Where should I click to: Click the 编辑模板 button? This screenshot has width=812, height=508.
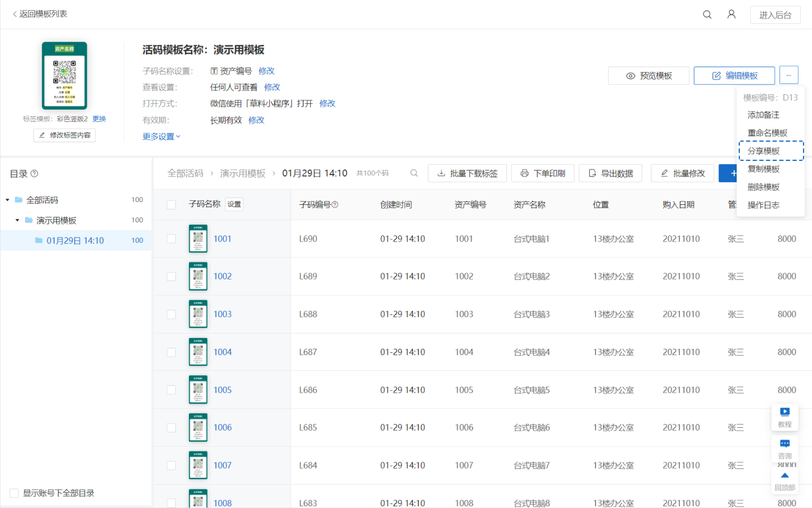(734, 76)
